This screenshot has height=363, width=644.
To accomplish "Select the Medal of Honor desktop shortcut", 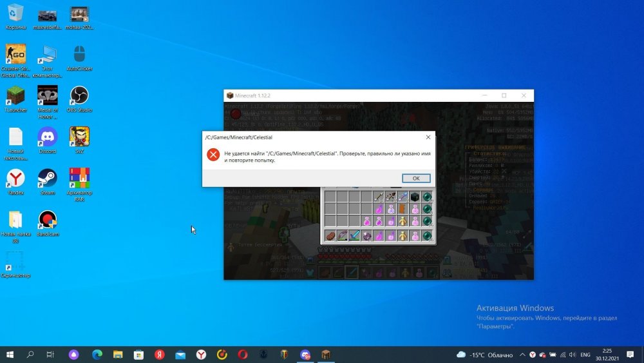I will click(47, 102).
